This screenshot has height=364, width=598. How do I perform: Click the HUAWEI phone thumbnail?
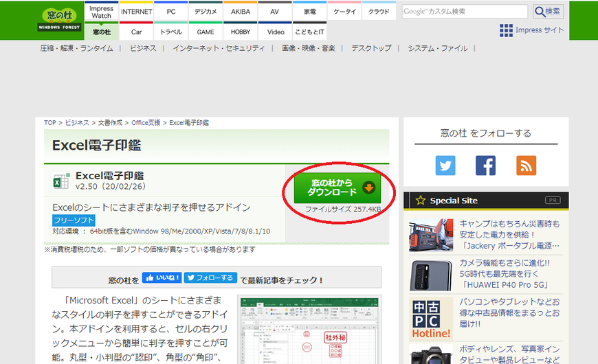[431, 275]
